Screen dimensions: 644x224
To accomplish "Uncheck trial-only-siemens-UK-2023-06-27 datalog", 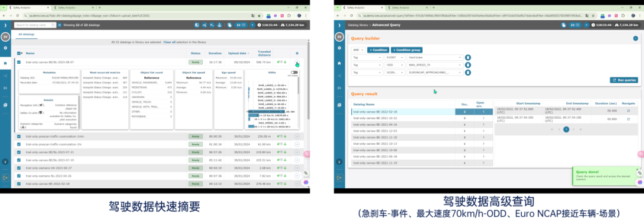I will click(19, 168).
